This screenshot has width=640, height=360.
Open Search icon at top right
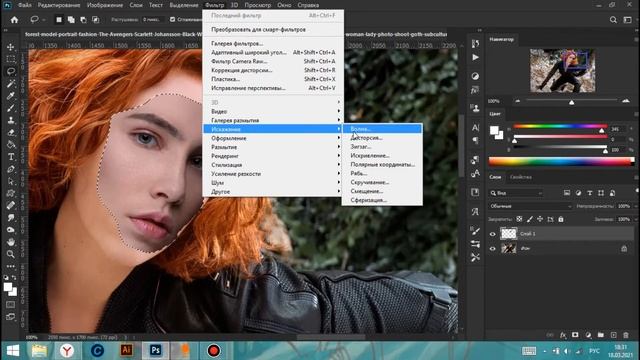[x=613, y=20]
